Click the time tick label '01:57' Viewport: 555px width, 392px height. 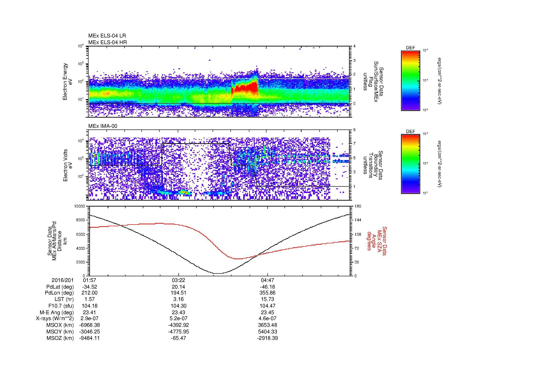pos(89,280)
